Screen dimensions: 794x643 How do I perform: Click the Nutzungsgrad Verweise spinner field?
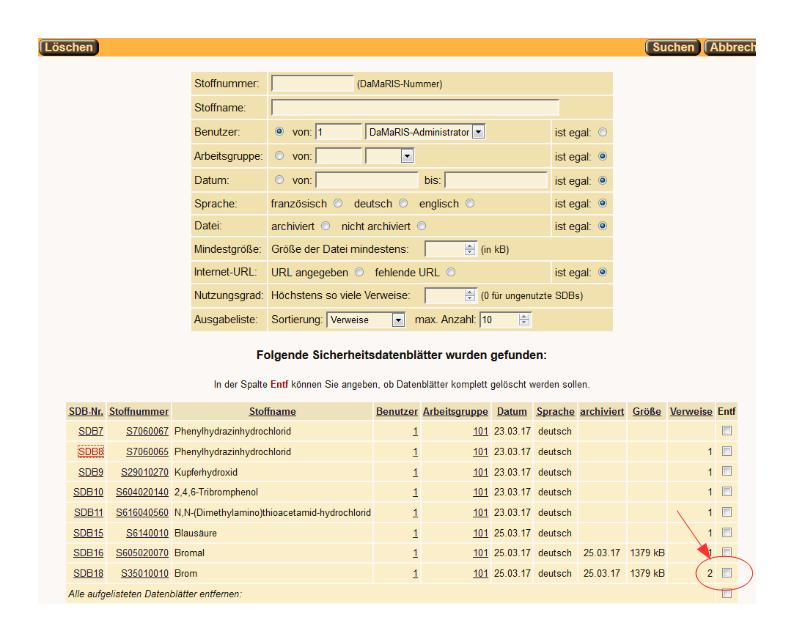[x=450, y=295]
